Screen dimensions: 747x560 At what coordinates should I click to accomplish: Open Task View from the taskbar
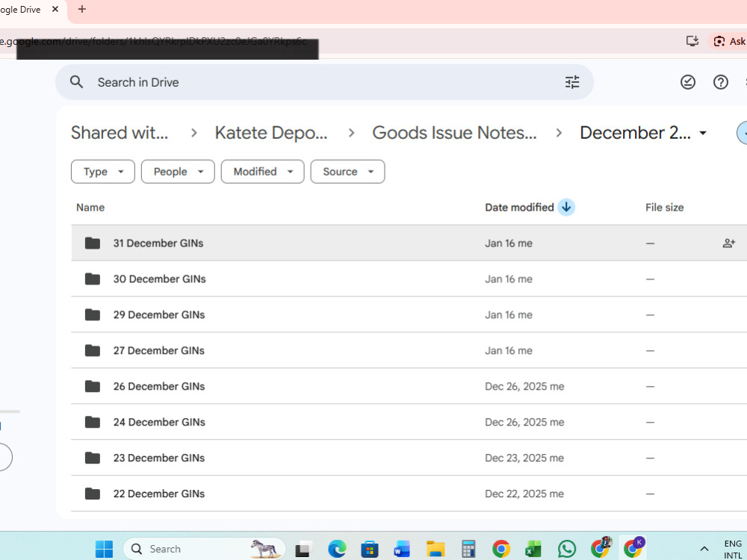tap(303, 549)
